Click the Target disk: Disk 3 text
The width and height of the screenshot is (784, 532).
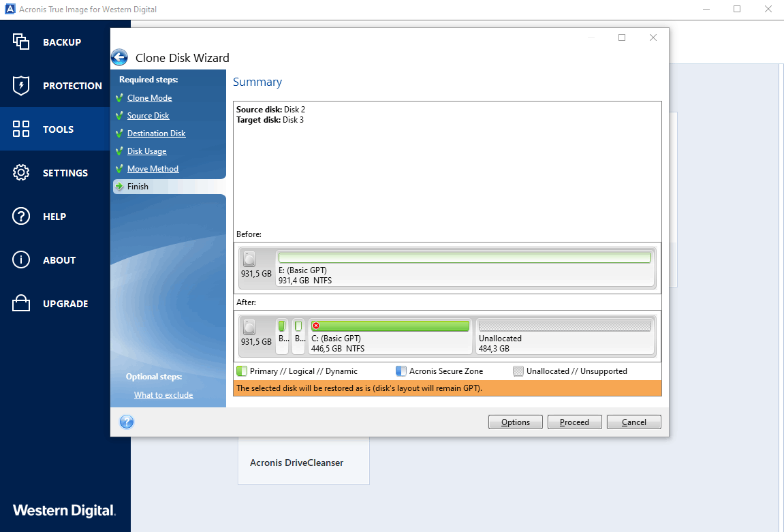click(x=270, y=119)
